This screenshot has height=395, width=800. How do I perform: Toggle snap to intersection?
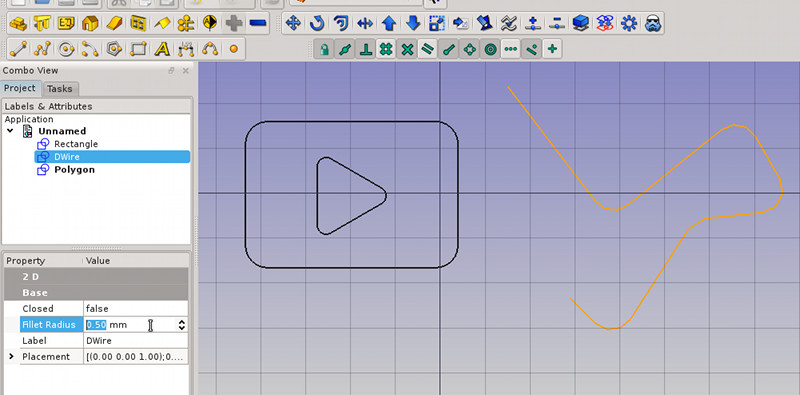407,50
